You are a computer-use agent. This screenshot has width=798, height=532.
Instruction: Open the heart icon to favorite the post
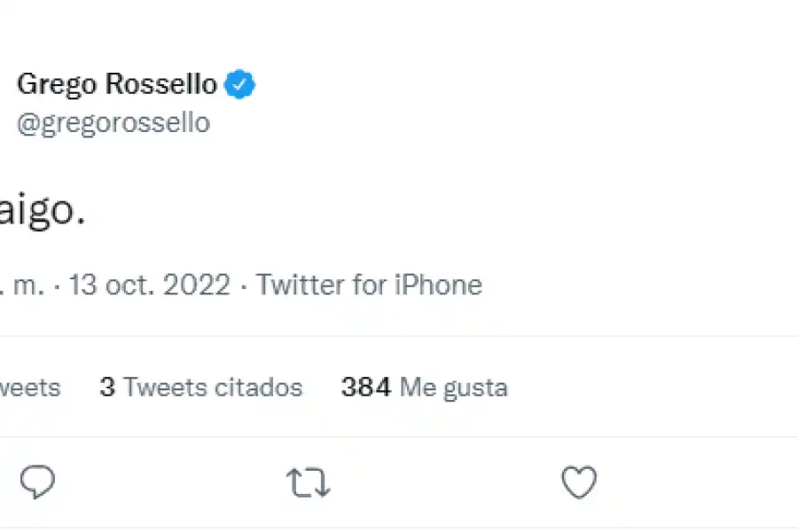point(579,482)
